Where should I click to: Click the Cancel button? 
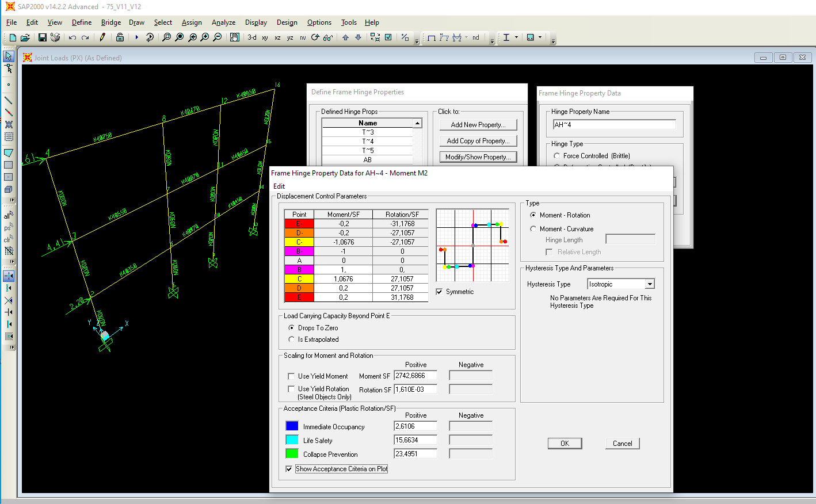(x=622, y=444)
